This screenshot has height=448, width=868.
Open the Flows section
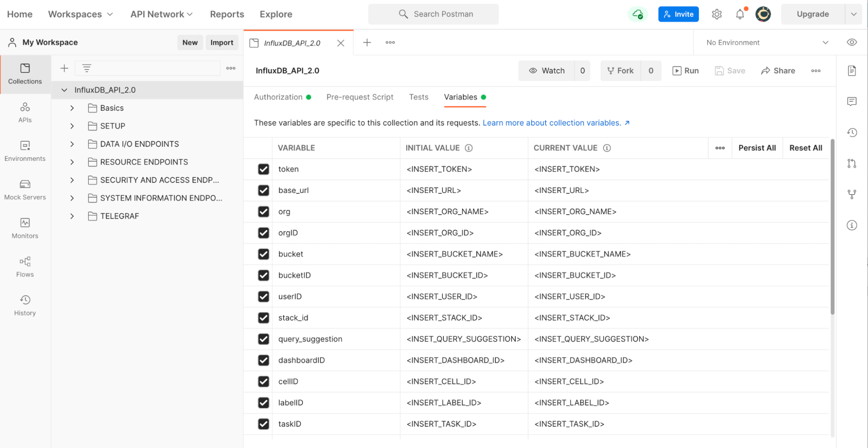[25, 266]
